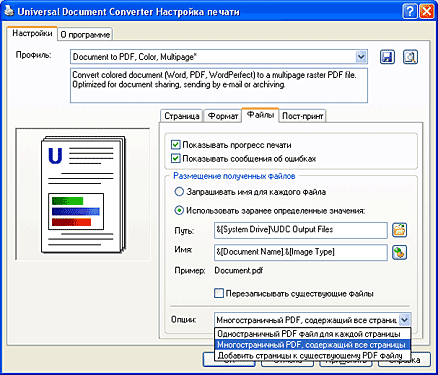Image resolution: width=438 pixels, height=375 pixels.
Task: Open the Формат tab
Action: [222, 116]
